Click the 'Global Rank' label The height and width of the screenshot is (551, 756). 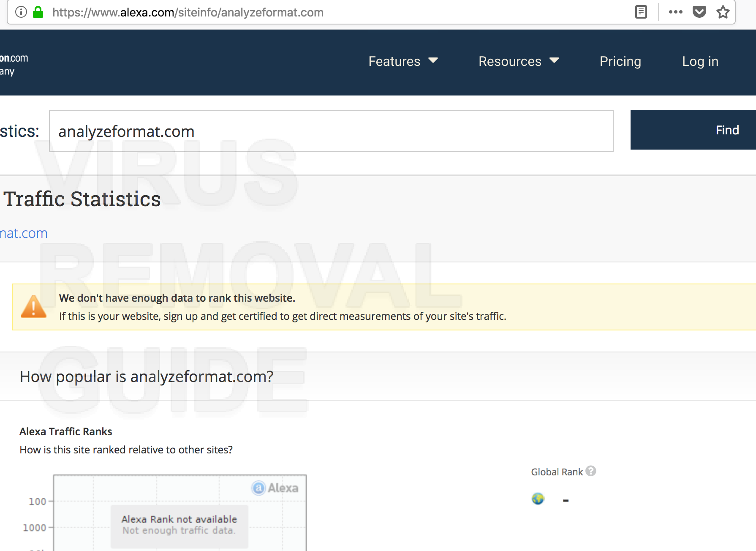tap(557, 472)
